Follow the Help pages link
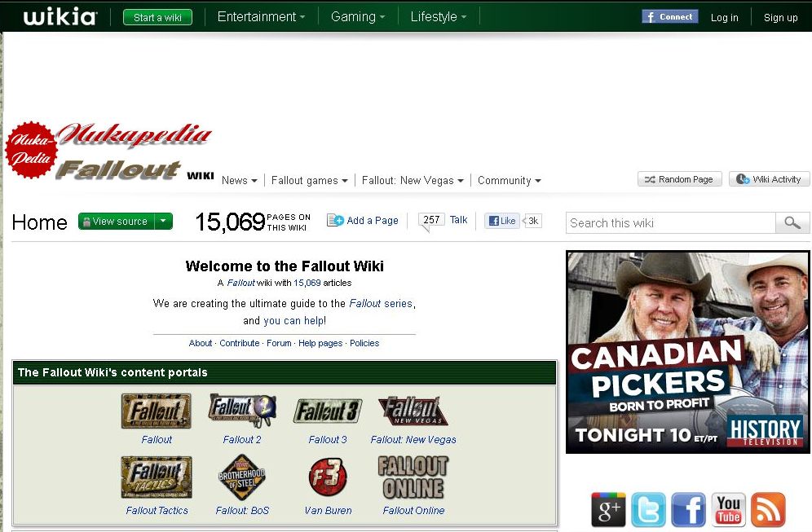The image size is (812, 532). tap(320, 343)
